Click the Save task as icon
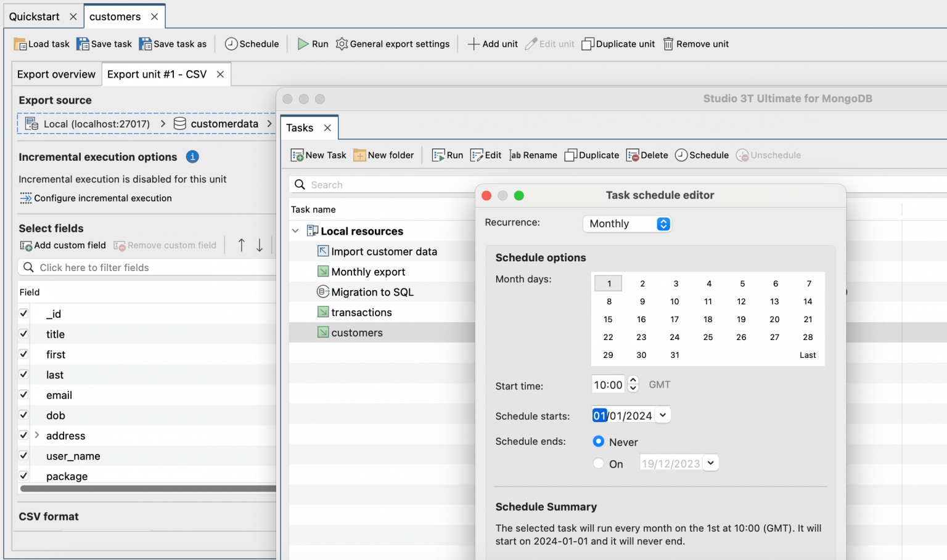Viewport: 947px width, 560px height. pyautogui.click(x=173, y=44)
